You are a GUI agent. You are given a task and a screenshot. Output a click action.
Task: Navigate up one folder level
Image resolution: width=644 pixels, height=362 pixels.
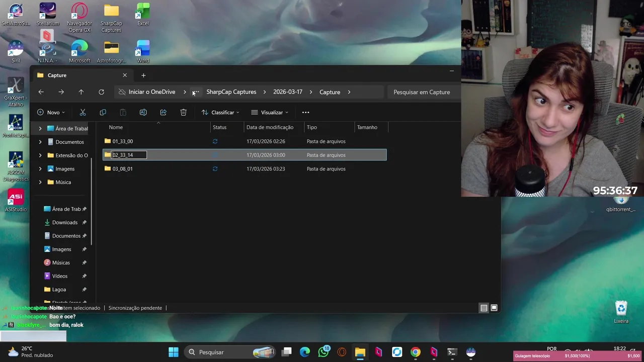tap(81, 92)
